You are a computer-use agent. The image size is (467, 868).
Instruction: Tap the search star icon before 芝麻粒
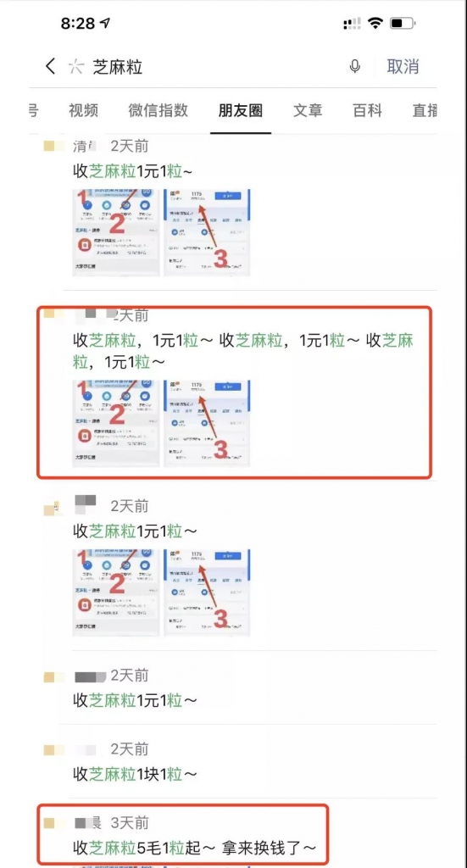coord(75,67)
